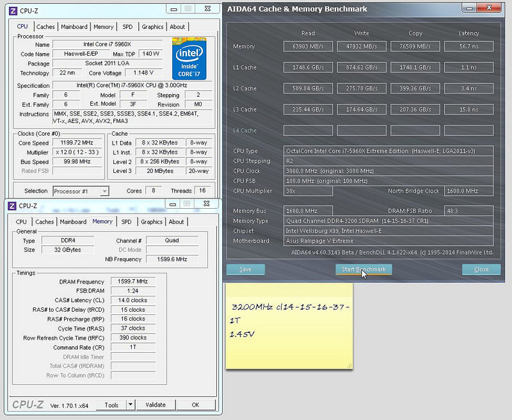The image size is (512, 420).
Task: Open Graphics tab in lower CPU-Z window
Action: 152,222
